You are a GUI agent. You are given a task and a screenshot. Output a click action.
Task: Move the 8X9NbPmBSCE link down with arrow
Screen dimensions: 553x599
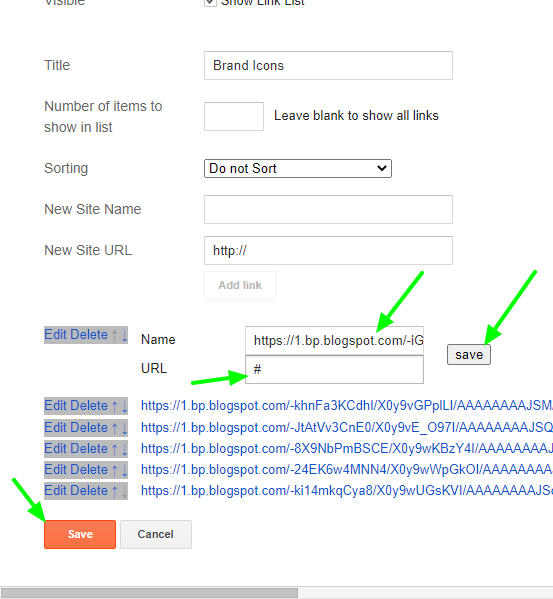coord(125,449)
